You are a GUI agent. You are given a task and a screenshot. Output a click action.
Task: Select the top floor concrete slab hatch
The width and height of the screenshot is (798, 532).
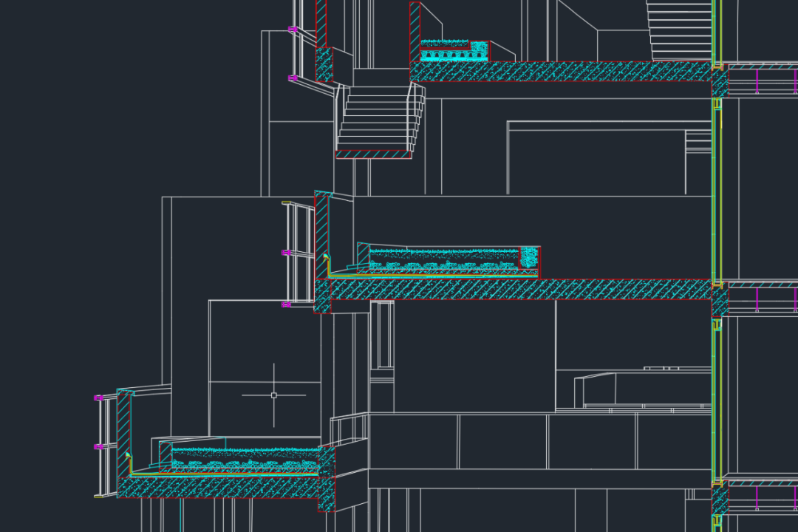tap(561, 71)
